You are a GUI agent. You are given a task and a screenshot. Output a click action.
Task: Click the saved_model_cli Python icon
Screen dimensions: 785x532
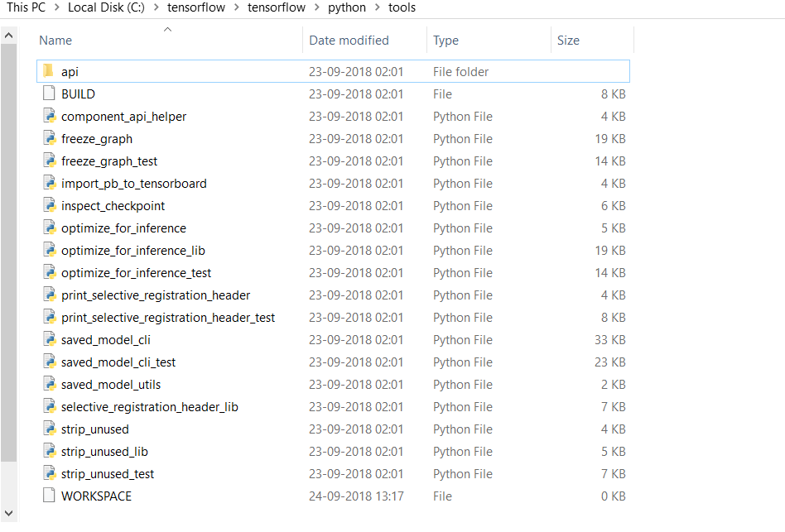pos(50,339)
